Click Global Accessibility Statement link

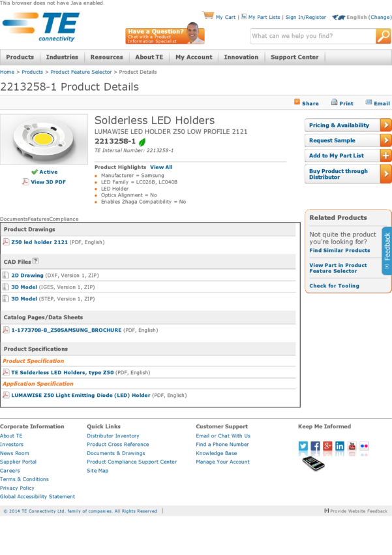click(x=37, y=497)
